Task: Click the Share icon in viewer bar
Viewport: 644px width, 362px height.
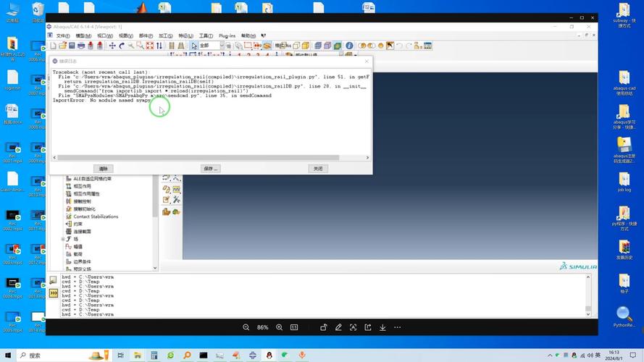Action: pyautogui.click(x=368, y=327)
